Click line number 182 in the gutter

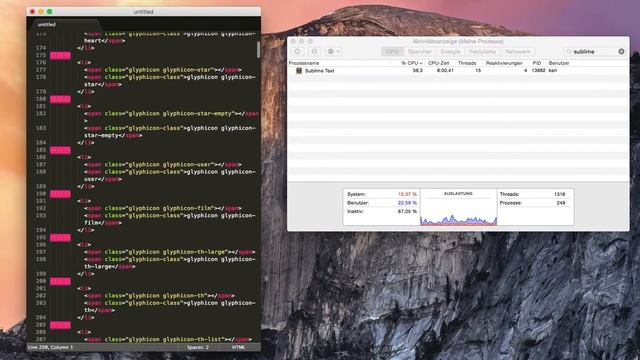click(x=41, y=113)
